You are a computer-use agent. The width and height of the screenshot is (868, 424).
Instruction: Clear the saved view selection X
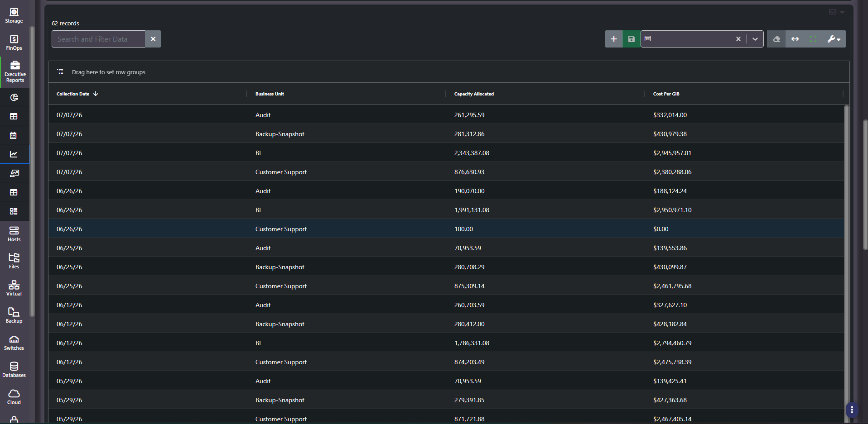[x=738, y=39]
